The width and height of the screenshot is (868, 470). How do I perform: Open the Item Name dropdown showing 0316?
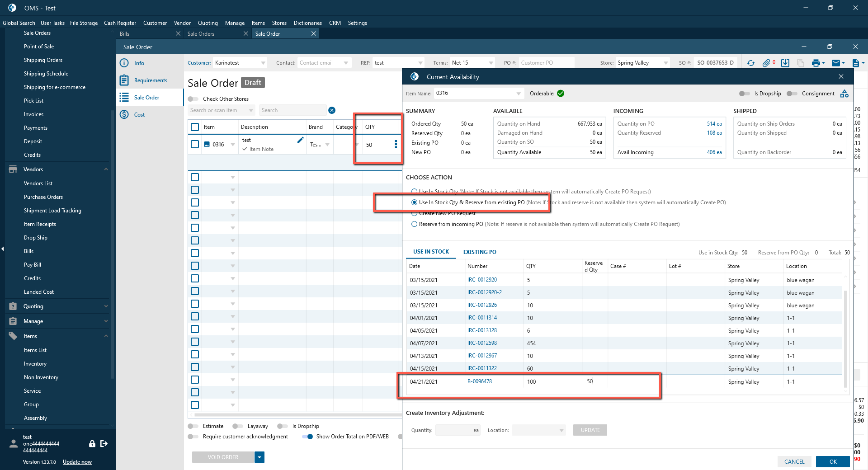(x=518, y=94)
